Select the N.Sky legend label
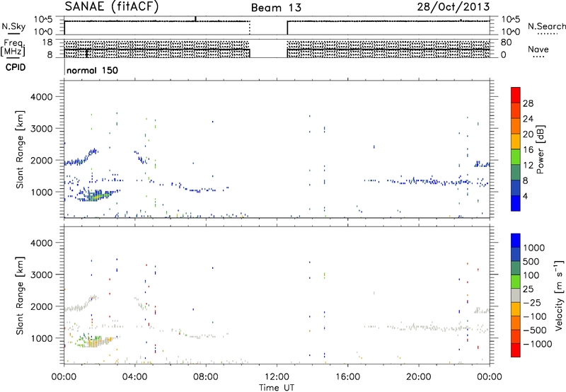566x392 pixels. point(13,26)
